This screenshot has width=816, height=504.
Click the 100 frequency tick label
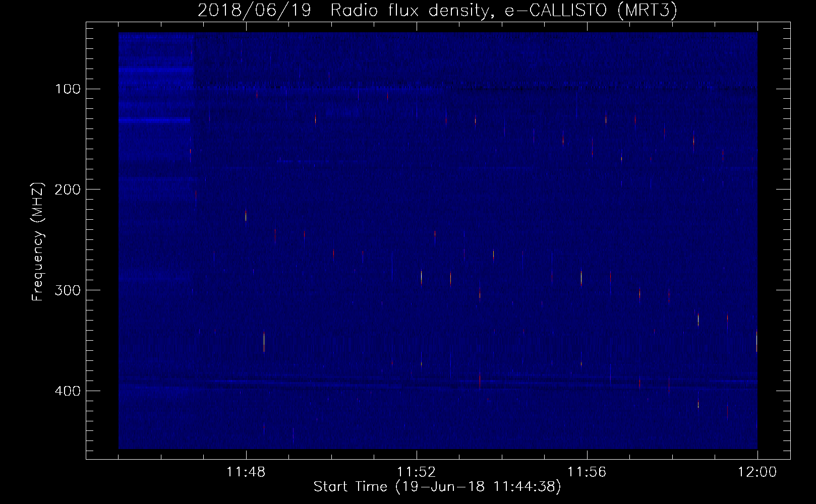68,89
